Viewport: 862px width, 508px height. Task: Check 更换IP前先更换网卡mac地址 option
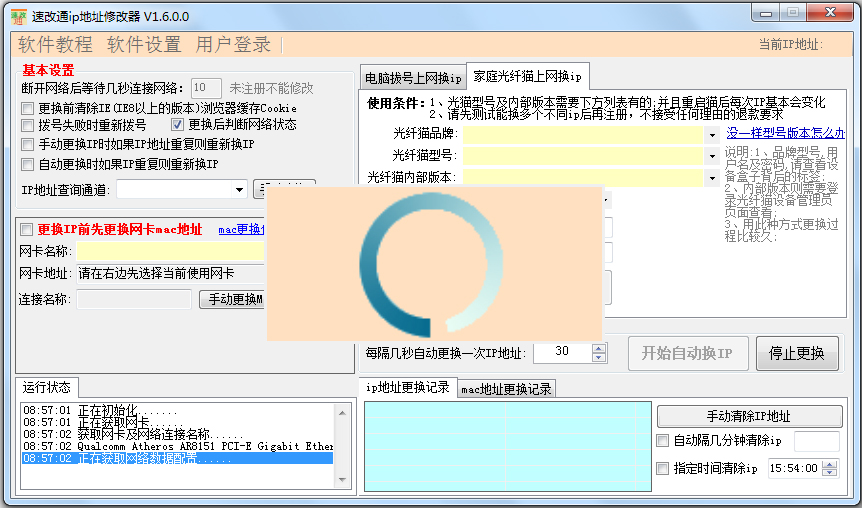[26, 229]
